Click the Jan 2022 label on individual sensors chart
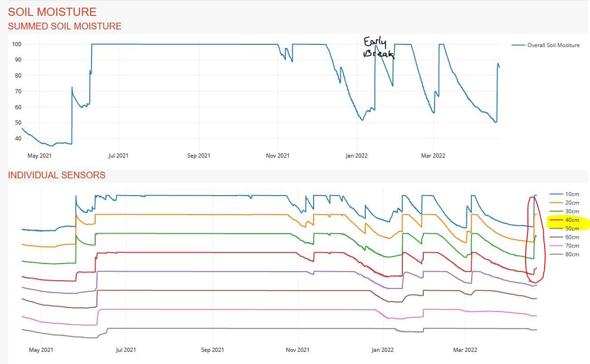Screen dimensions: 590x364 [383, 350]
